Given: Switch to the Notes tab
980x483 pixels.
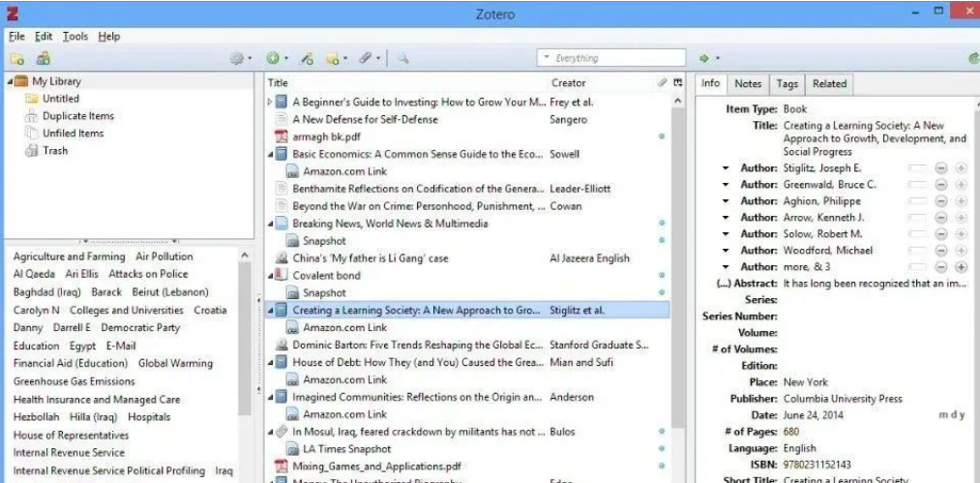Looking at the screenshot, I should tap(748, 84).
